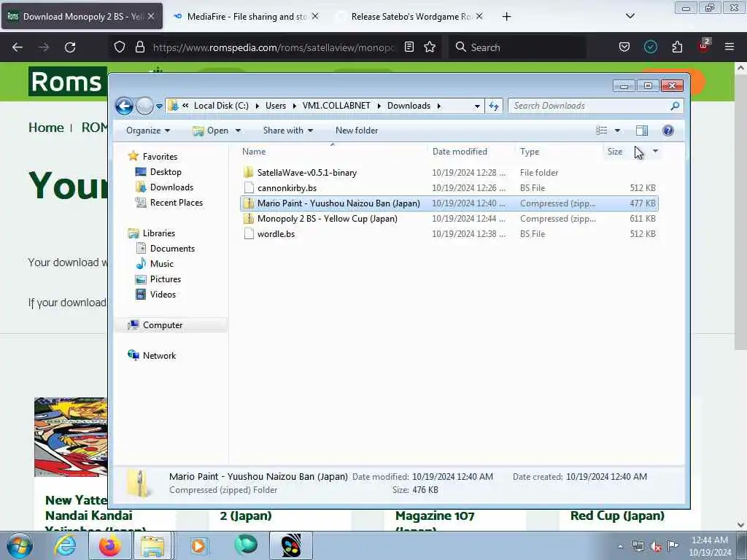Go back in Firefox
747x560 pixels.
pos(18,47)
